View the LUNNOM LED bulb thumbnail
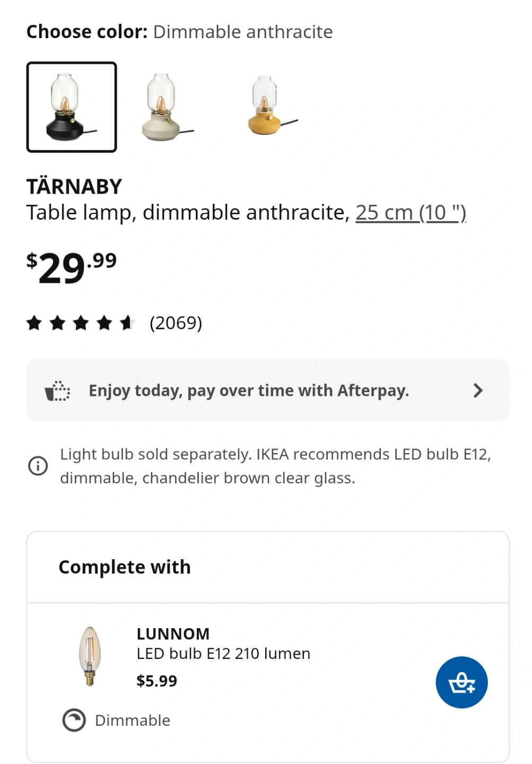Image resolution: width=532 pixels, height=764 pixels. tap(90, 656)
